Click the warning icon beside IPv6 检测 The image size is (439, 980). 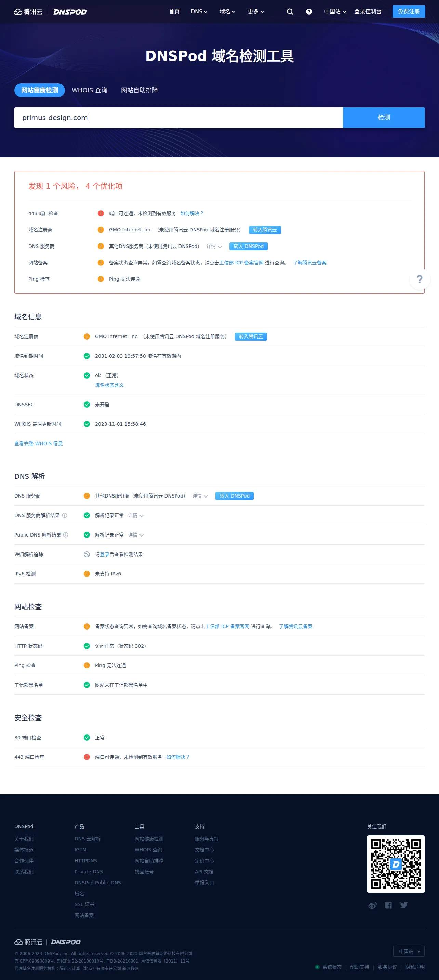click(87, 574)
